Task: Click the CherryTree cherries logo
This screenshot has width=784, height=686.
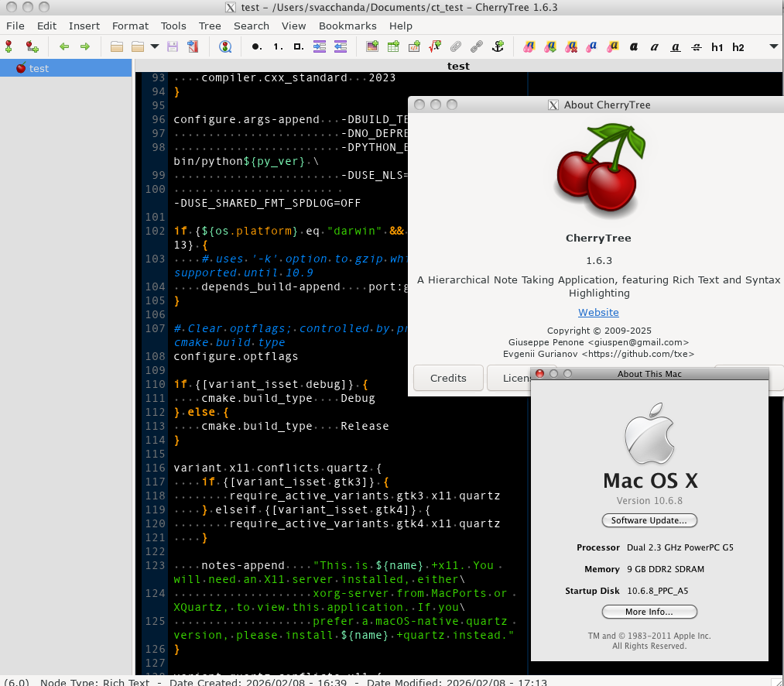Action: click(600, 171)
